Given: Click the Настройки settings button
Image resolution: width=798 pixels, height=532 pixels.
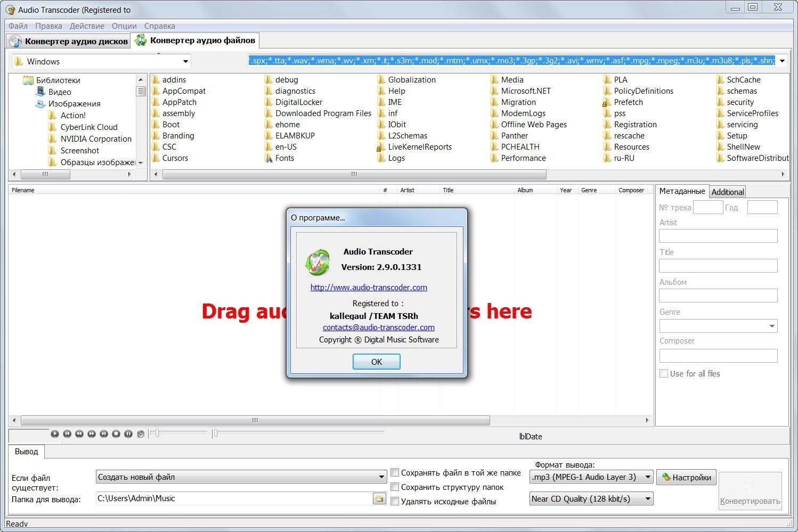Looking at the screenshot, I should pyautogui.click(x=686, y=477).
